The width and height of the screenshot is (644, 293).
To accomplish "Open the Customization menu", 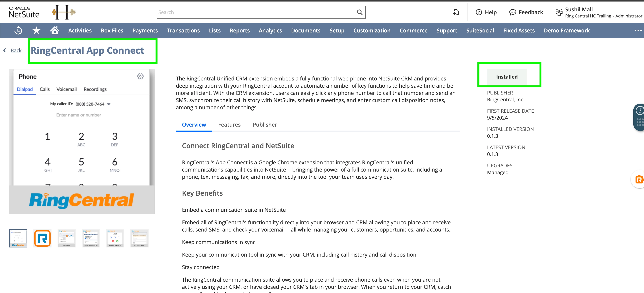I will [x=372, y=31].
